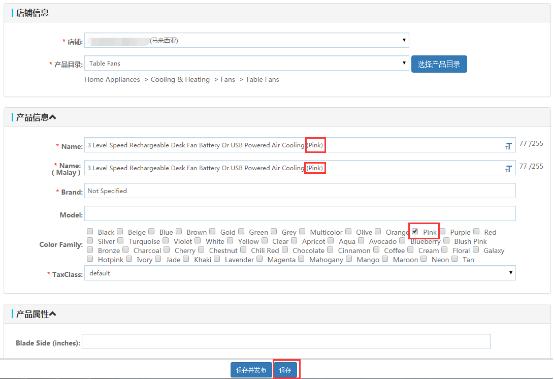Collapse the 产品信息 section chevron
This screenshot has width=554, height=379.
coord(52,117)
